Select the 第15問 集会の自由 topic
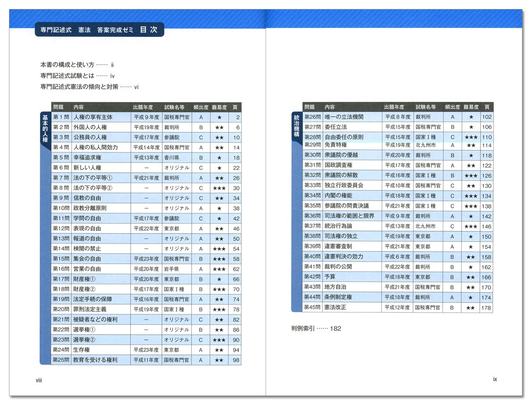The height and width of the screenshot is (405, 532). point(87,259)
